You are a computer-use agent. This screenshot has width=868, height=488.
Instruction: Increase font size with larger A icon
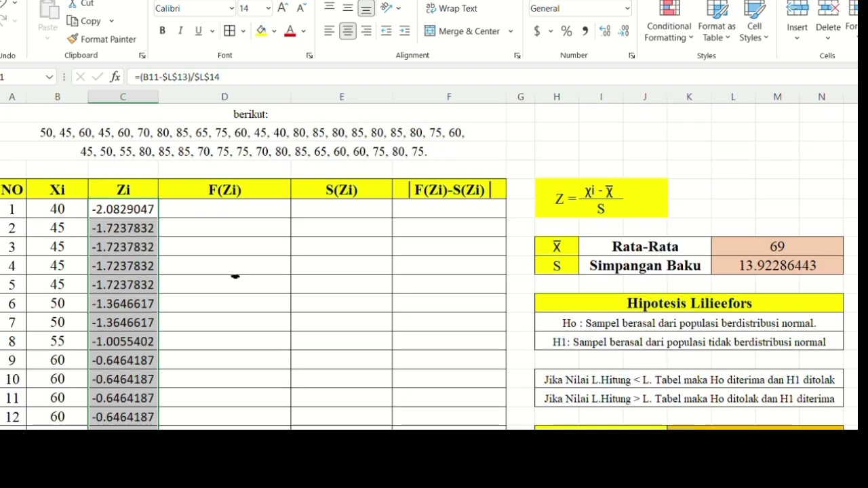pos(283,8)
